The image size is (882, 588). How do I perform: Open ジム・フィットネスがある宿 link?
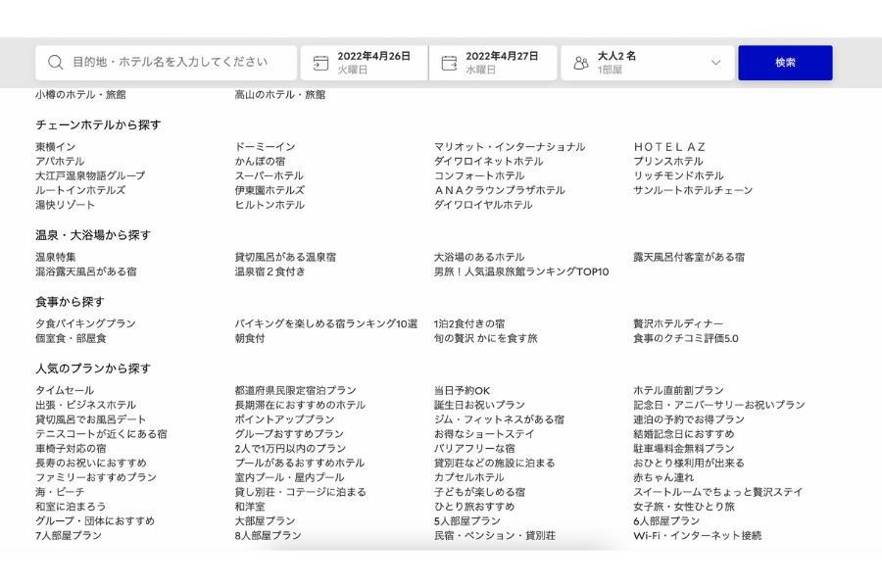pyautogui.click(x=499, y=419)
